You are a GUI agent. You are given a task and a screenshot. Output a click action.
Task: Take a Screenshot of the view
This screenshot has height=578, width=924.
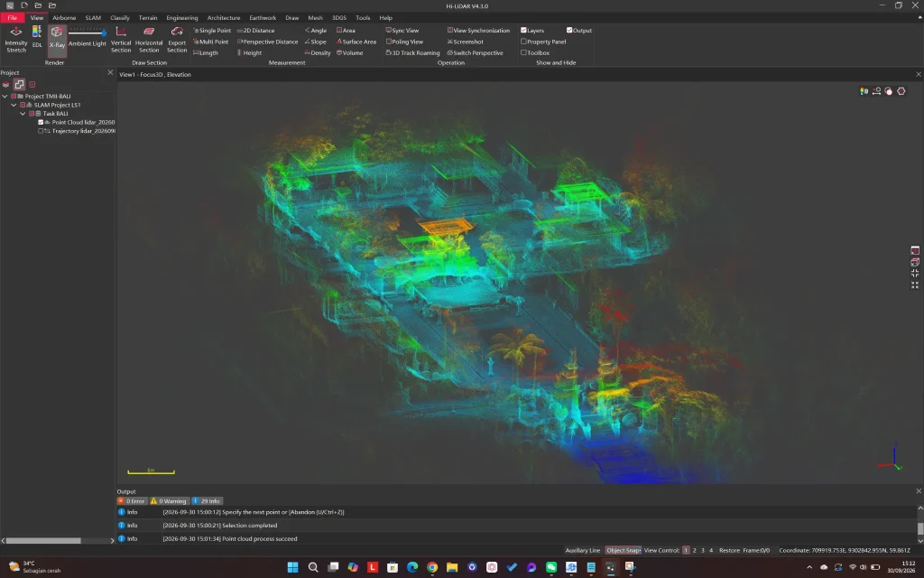(466, 42)
